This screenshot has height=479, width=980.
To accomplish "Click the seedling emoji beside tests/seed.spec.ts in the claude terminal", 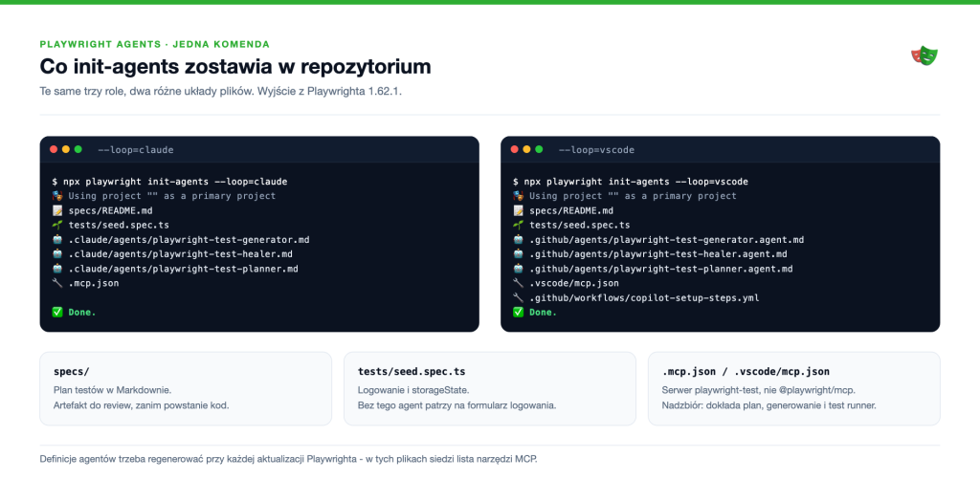I will [57, 225].
